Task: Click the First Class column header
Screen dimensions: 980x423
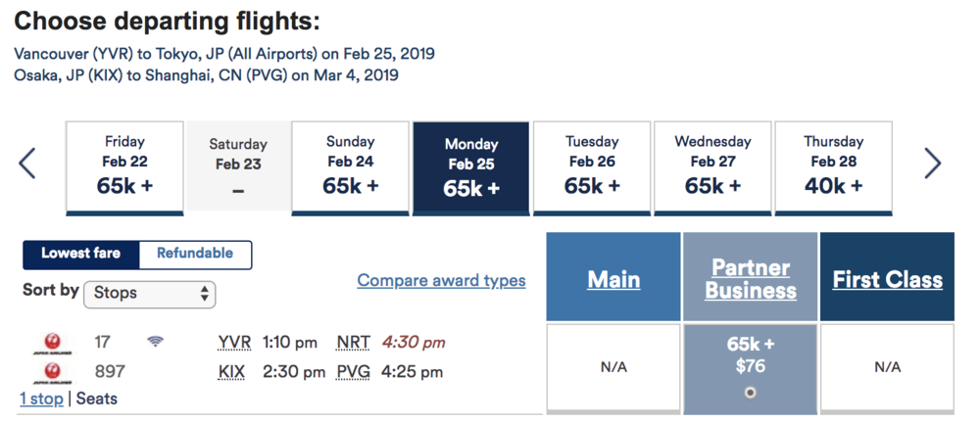Action: [x=887, y=280]
